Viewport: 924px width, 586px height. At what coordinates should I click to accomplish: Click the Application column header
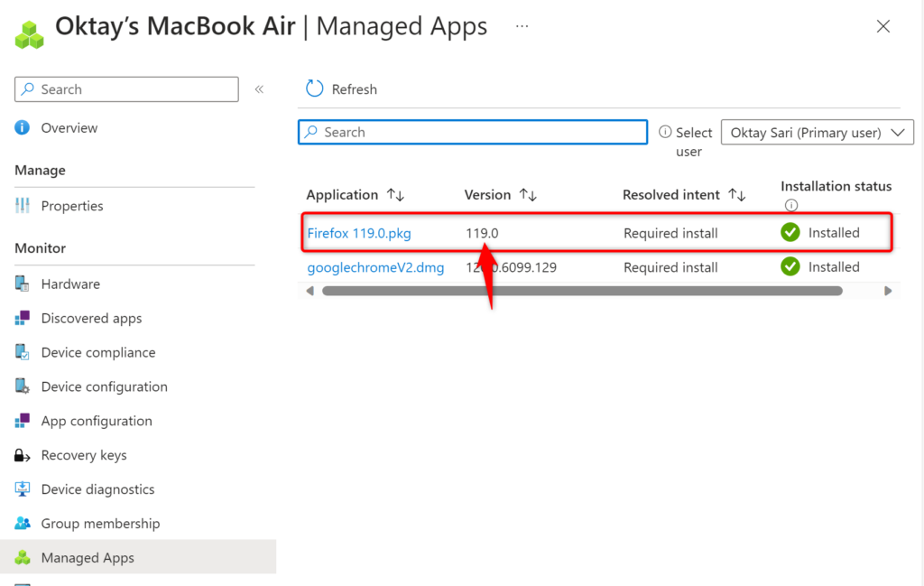tap(342, 194)
